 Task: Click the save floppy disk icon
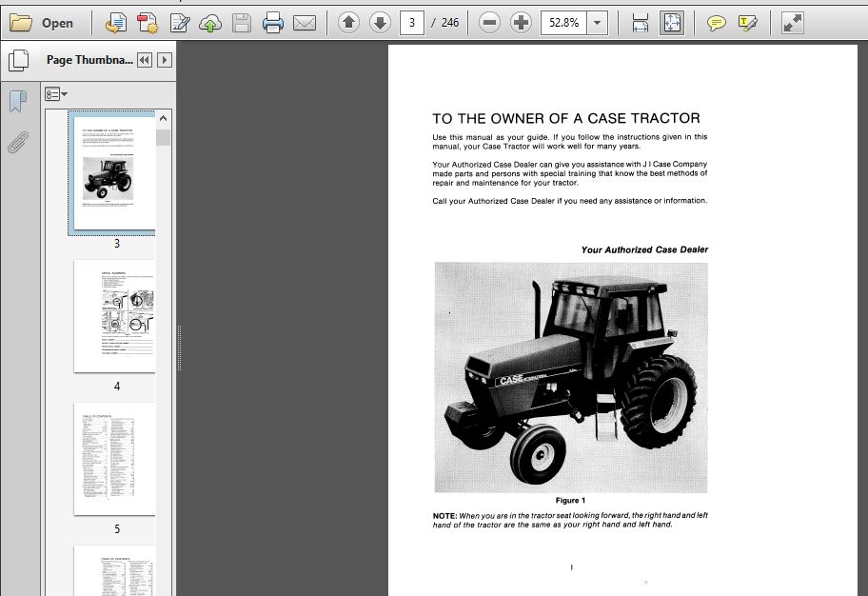(x=242, y=23)
